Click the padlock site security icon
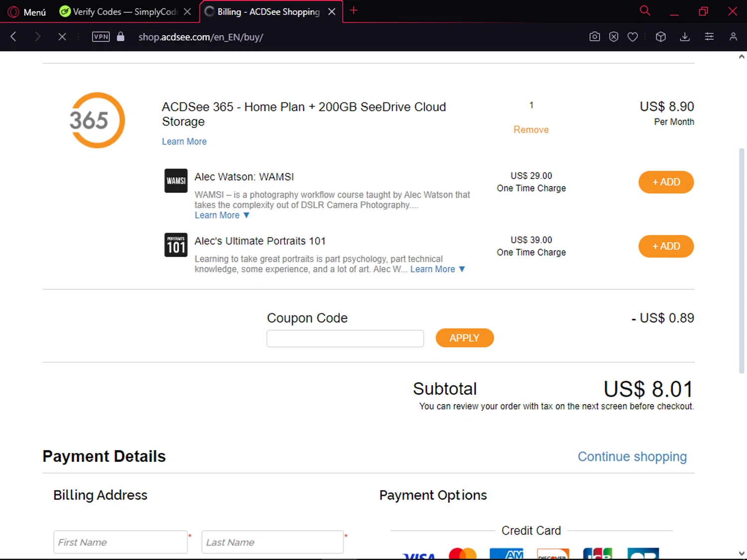The width and height of the screenshot is (747, 560). (121, 36)
